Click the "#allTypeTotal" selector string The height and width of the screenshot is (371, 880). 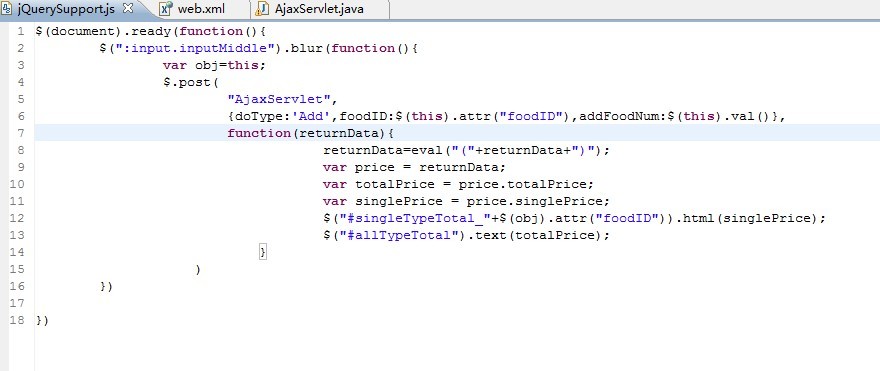(402, 235)
